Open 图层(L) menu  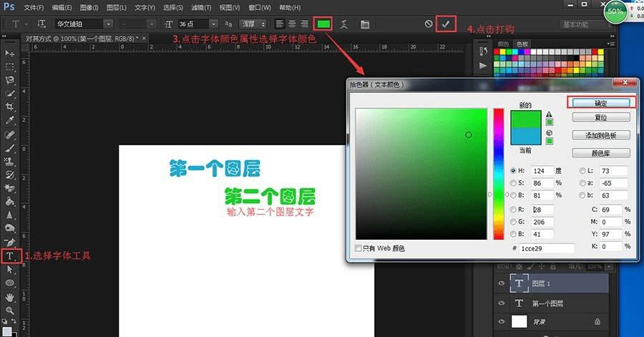point(116,7)
